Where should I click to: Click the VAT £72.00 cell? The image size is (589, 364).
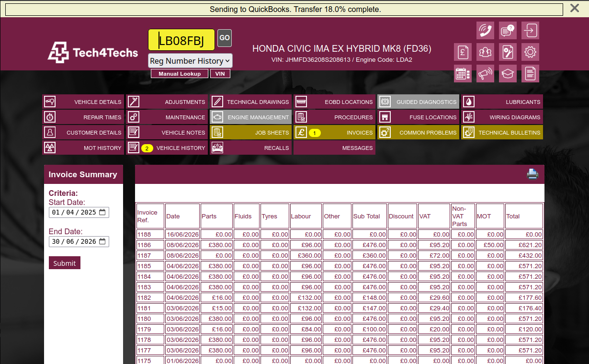pyautogui.click(x=434, y=255)
